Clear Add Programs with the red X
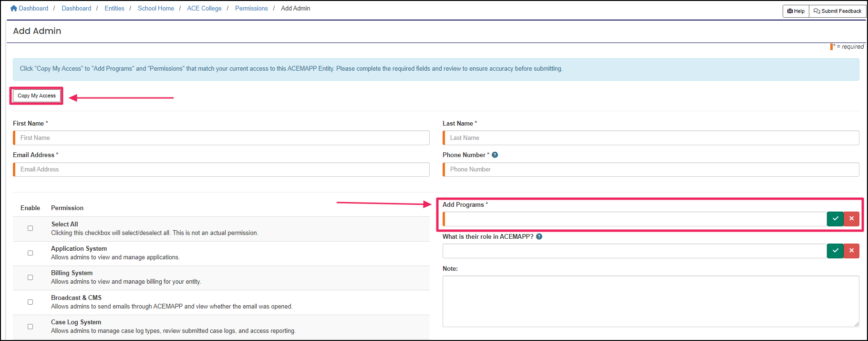 pos(851,219)
